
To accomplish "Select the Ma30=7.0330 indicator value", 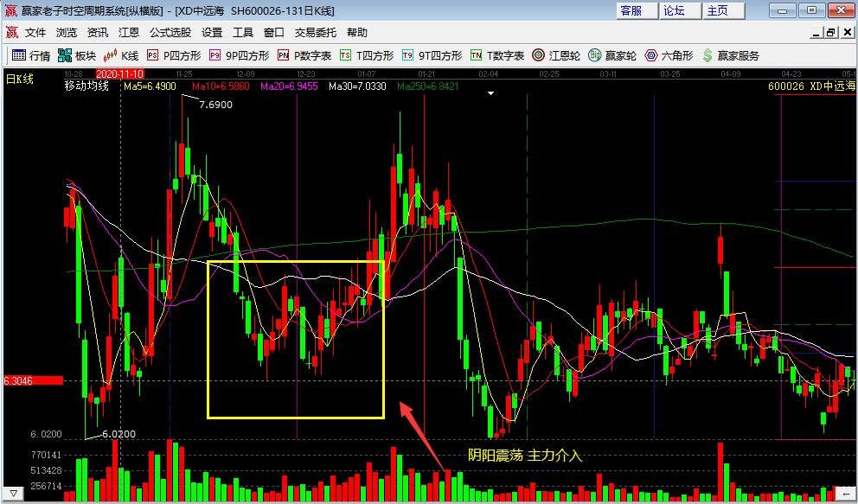I will tap(357, 86).
